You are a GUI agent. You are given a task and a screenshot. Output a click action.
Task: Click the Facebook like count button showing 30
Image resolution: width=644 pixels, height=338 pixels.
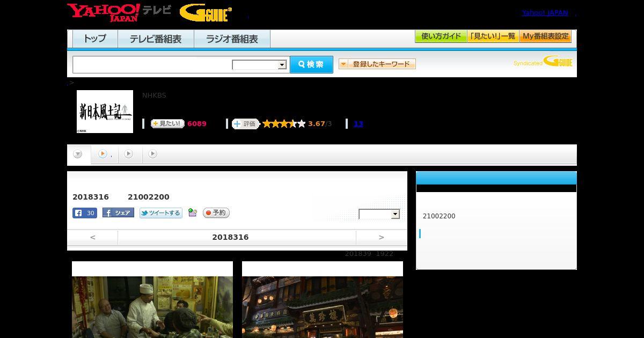click(x=85, y=213)
